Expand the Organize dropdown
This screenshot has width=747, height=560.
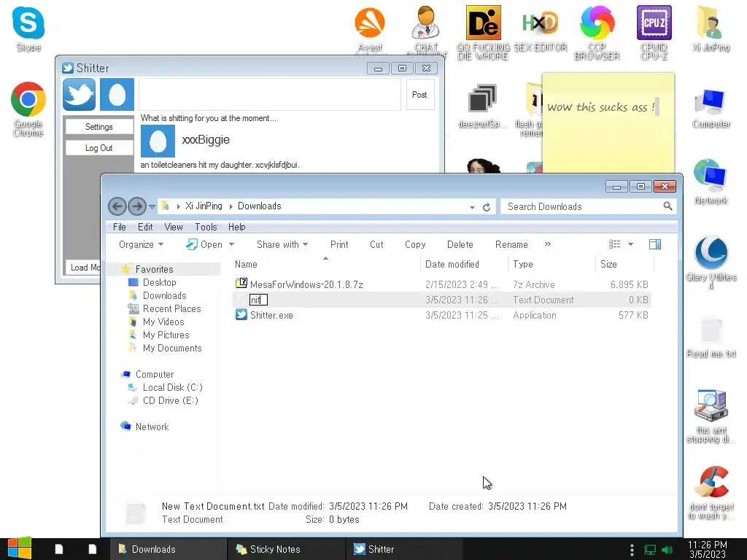pos(141,244)
